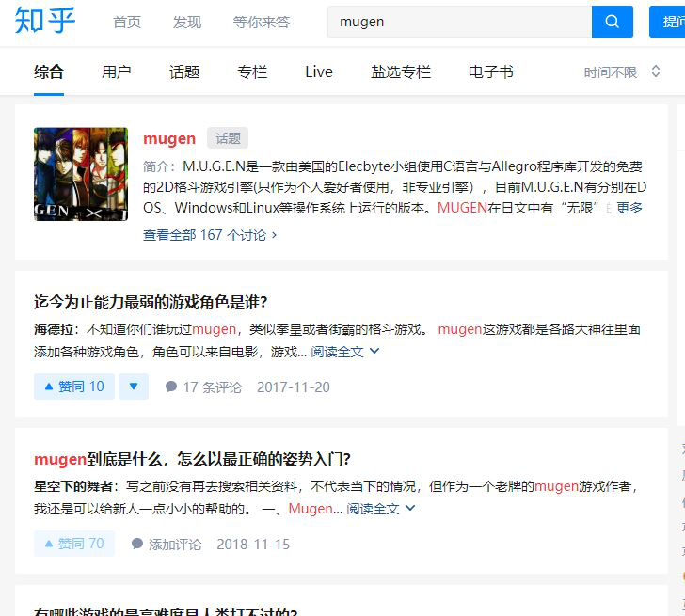Click the blue search magnifier button
685x616 pixels.
click(612, 22)
